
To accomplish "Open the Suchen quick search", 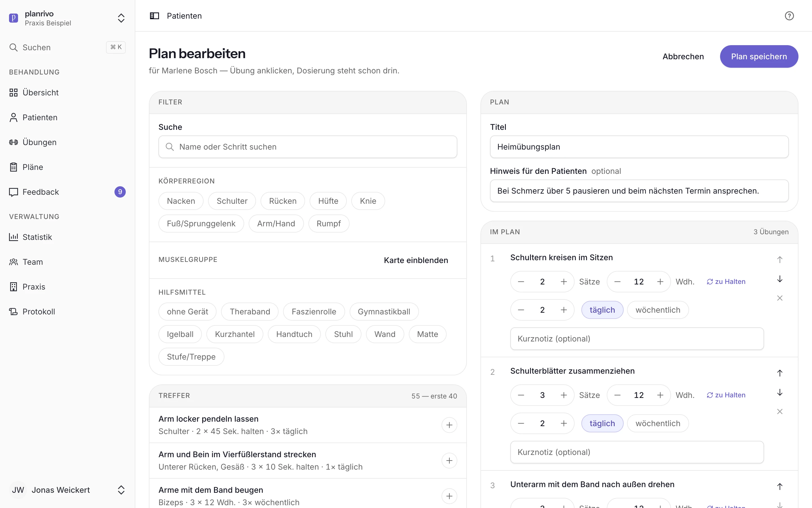I will (67, 47).
